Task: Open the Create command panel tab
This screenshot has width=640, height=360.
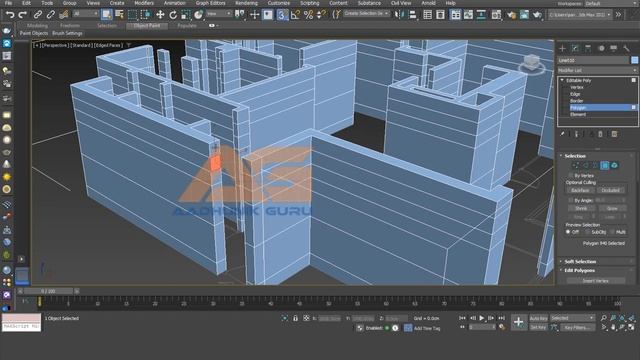Action: tap(562, 49)
